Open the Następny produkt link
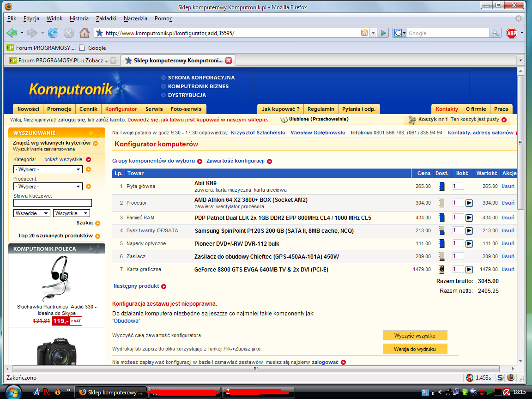The width and height of the screenshot is (532, 399). pos(136,286)
